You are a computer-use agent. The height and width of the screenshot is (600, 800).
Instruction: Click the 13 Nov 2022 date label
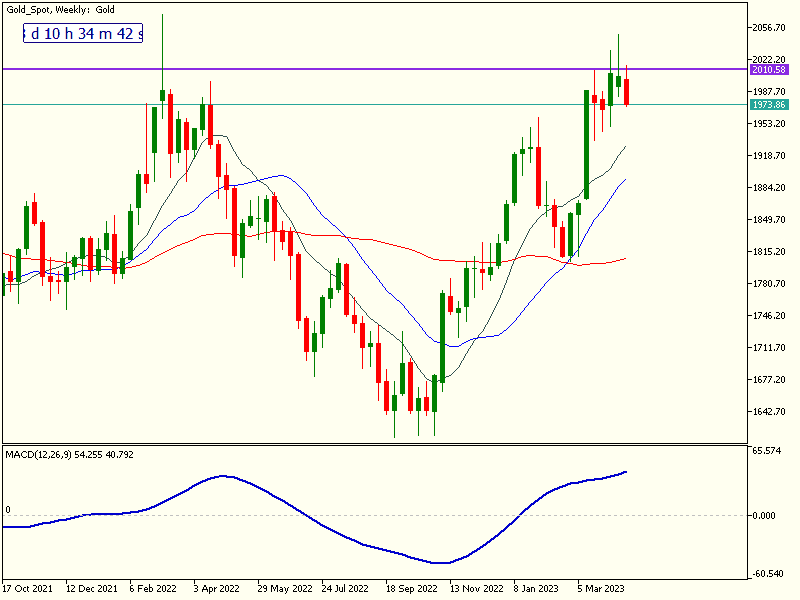click(x=476, y=589)
